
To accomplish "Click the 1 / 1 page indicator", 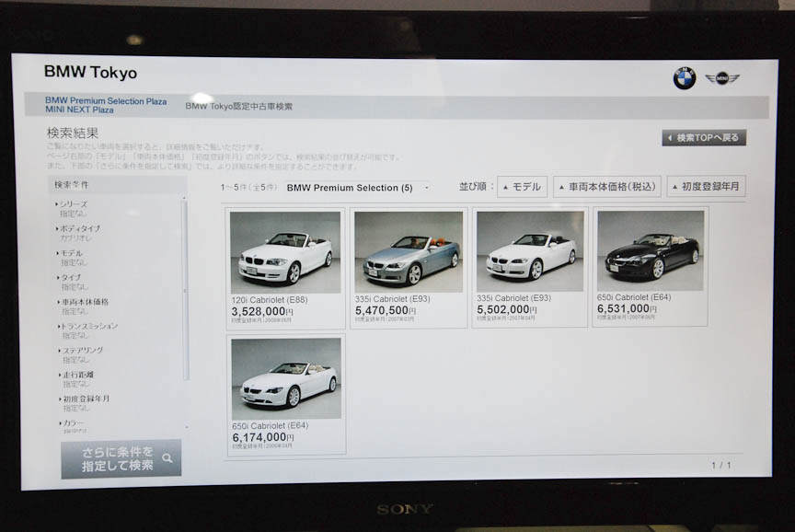I will tap(721, 465).
